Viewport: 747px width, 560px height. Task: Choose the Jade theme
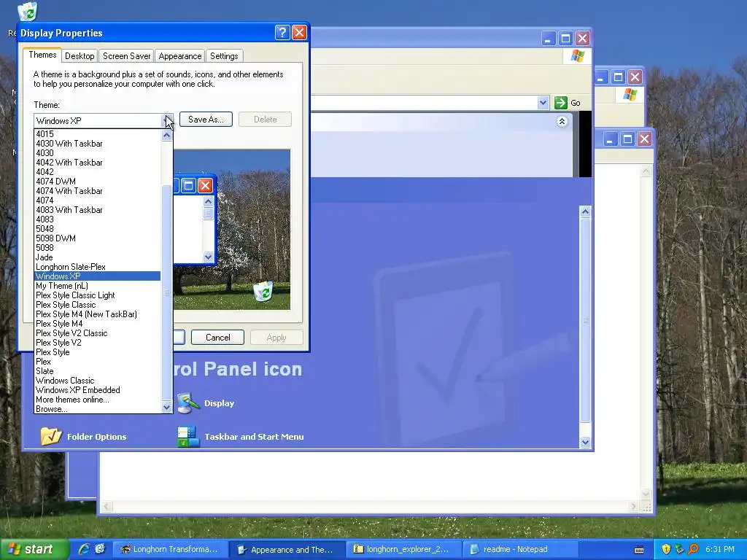point(98,257)
